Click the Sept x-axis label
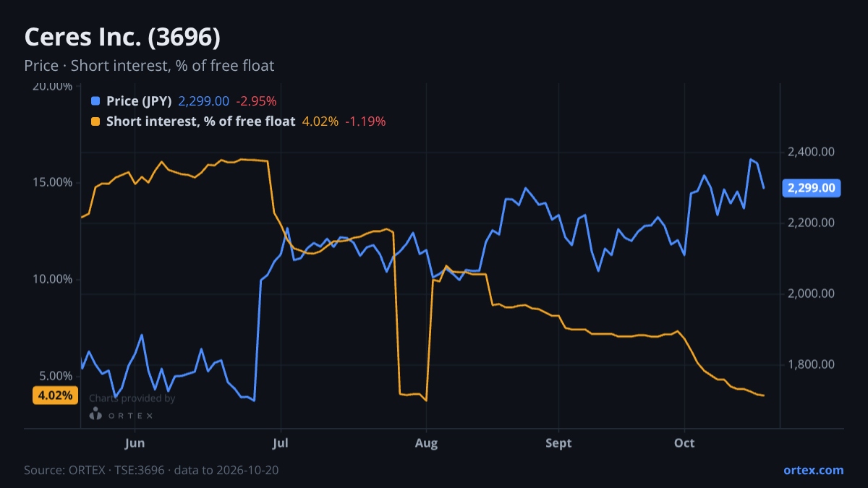The height and width of the screenshot is (488, 868). [x=558, y=442]
